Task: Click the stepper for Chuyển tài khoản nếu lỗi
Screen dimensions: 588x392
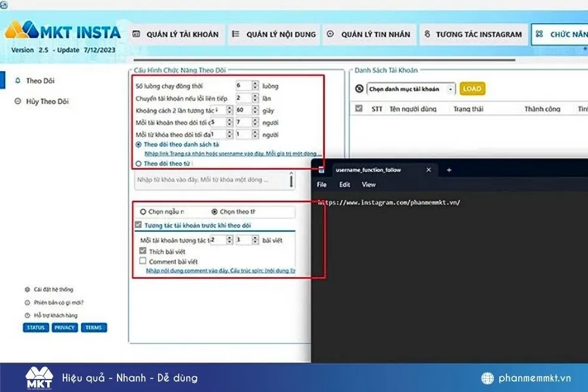Action: point(255,98)
